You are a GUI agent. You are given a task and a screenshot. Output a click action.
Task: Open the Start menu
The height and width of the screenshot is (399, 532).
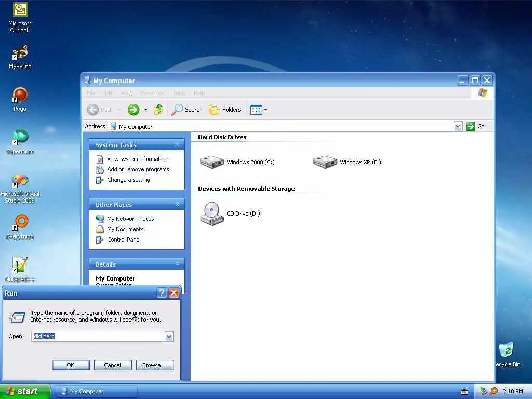pos(25,391)
